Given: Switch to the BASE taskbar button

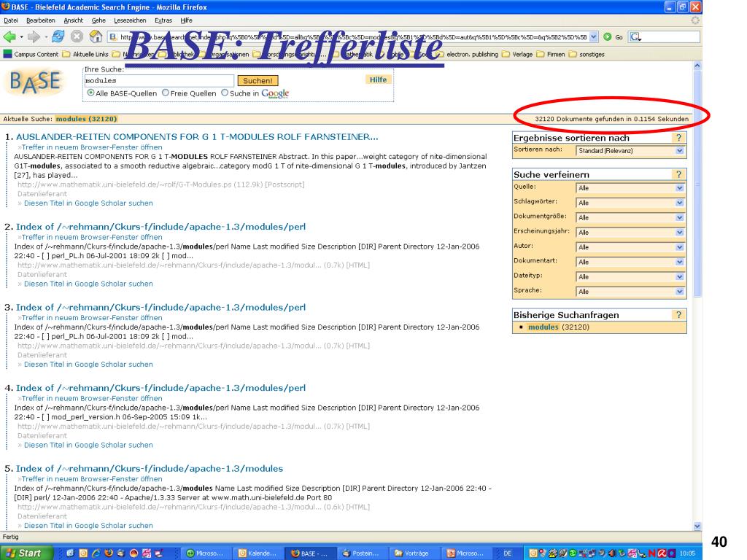Looking at the screenshot, I should [309, 553].
